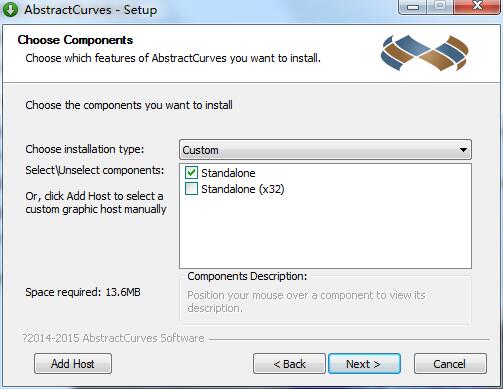Screen dimensions: 503x389
Task: Uncheck the Standalone component checkbox
Action: tap(191, 173)
